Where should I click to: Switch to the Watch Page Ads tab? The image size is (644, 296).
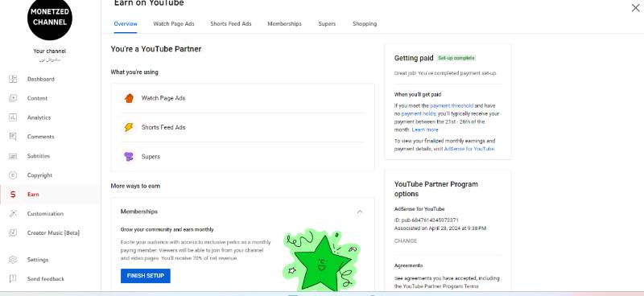(x=174, y=24)
